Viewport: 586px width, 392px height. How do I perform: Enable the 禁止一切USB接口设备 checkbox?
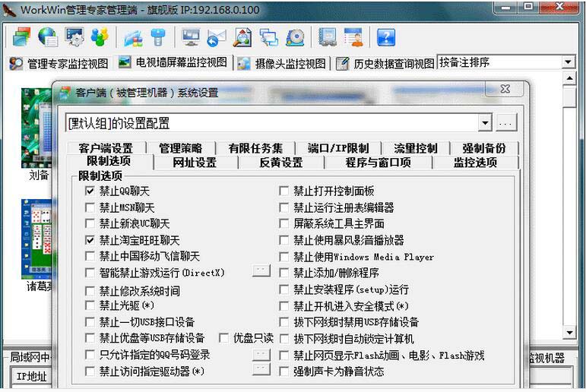(x=90, y=322)
